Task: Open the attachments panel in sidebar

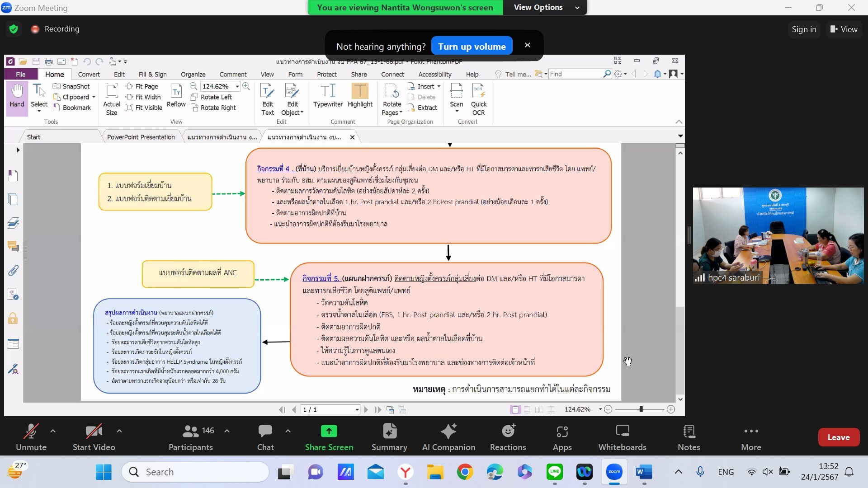Action: coord(13,271)
